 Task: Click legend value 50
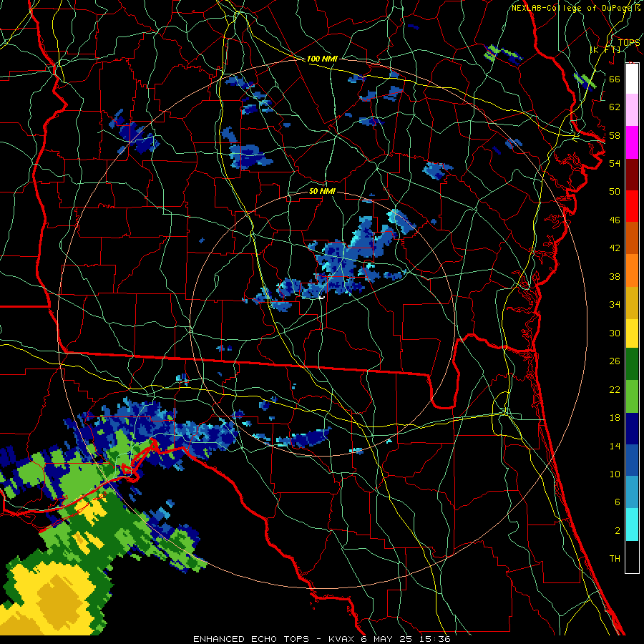tap(615, 191)
